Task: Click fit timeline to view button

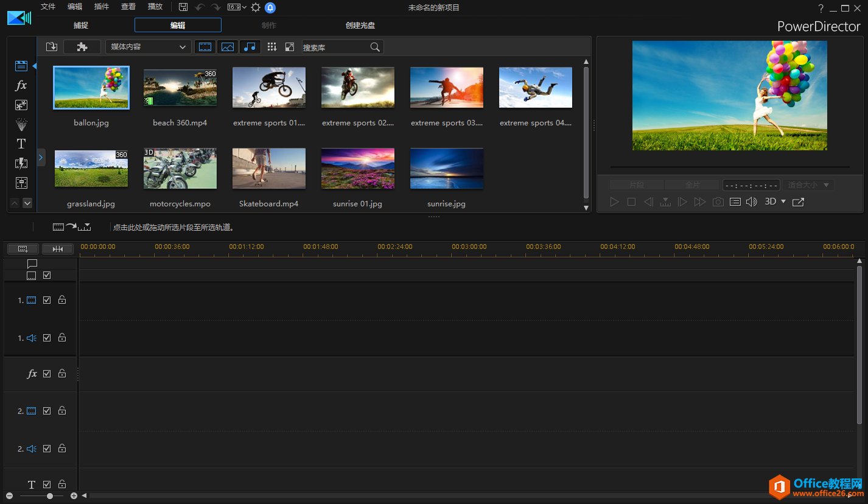Action: point(58,248)
